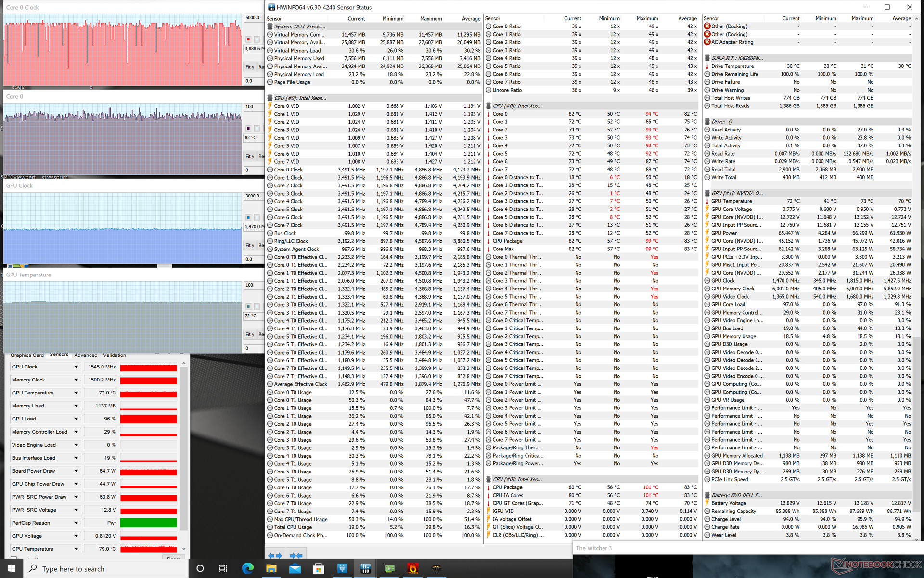This screenshot has width=924, height=578.
Task: Open Board Power Draw dropdown in GPU-Z
Action: click(x=76, y=471)
